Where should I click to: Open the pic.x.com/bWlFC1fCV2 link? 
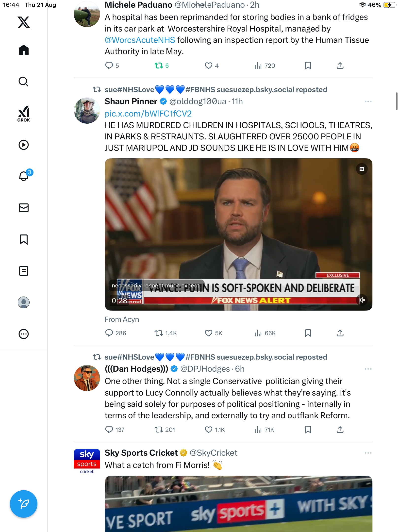click(x=148, y=114)
